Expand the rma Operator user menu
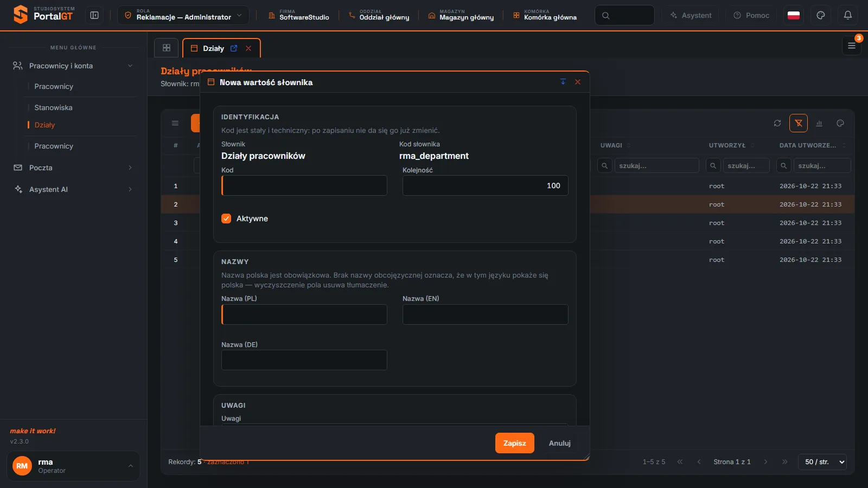 tap(73, 466)
